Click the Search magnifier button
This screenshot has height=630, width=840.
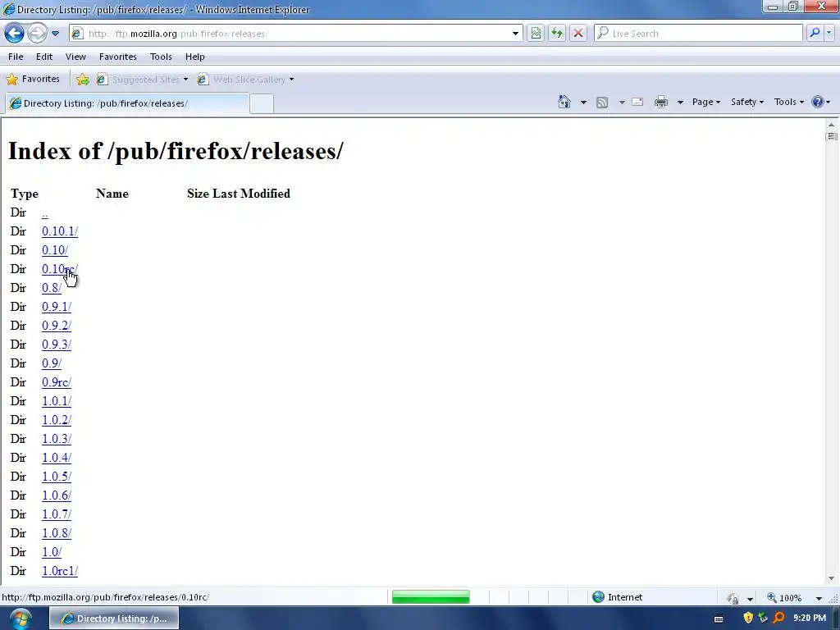815,33
